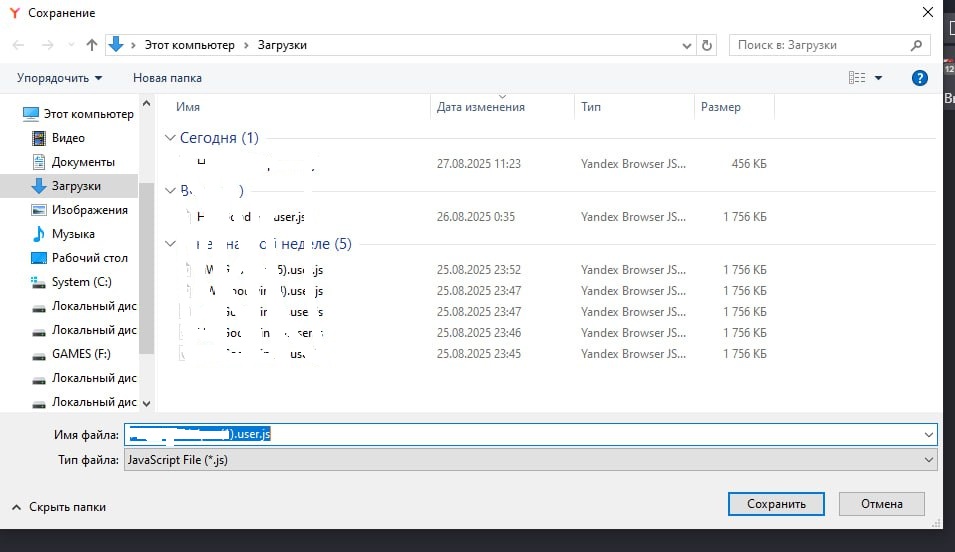Open the view options dropdown arrow

878,78
